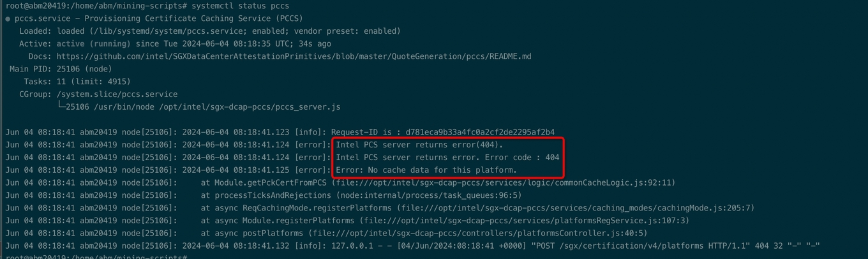Click the "active (running)" status text

coord(93,43)
